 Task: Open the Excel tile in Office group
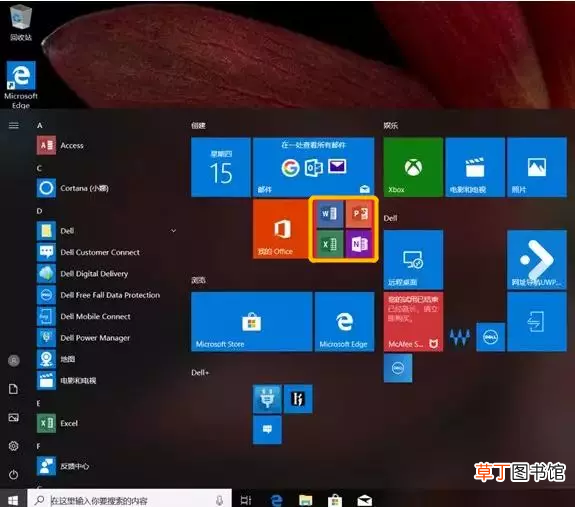(329, 244)
